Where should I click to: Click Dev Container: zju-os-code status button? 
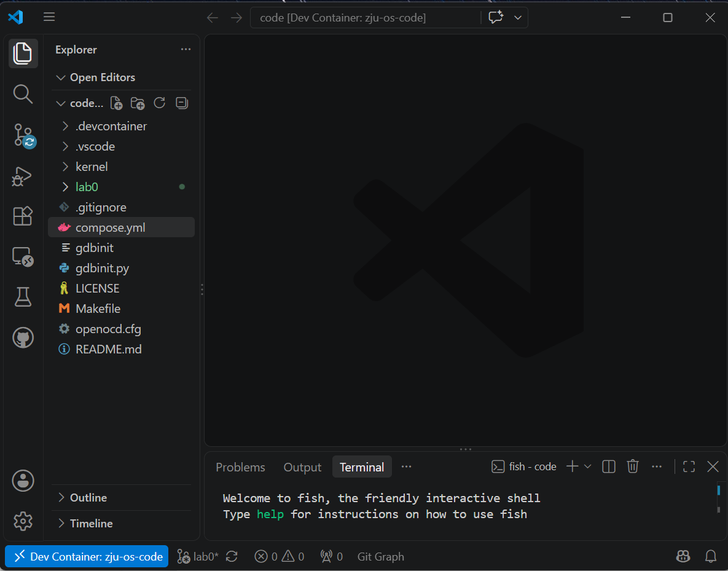pos(87,556)
